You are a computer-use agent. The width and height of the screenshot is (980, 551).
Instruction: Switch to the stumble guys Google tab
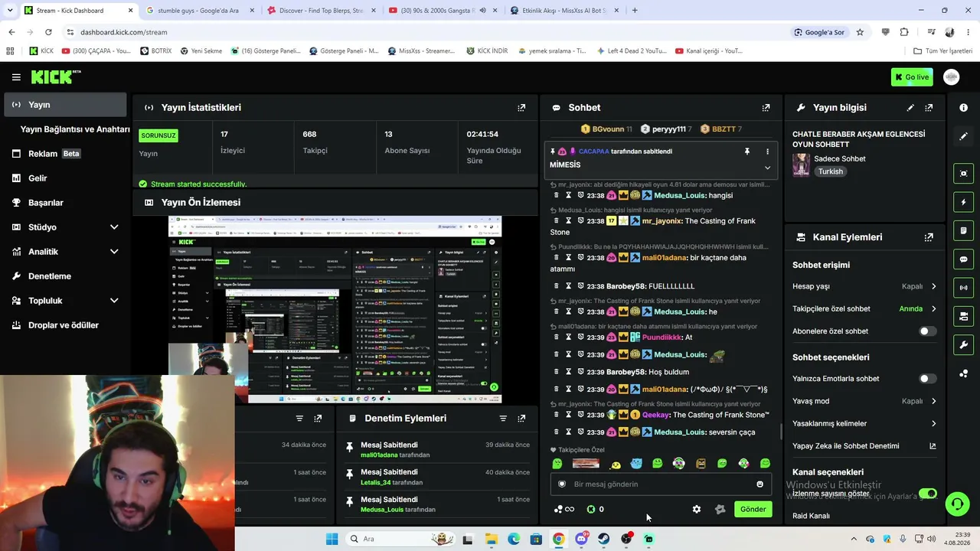[199, 11]
